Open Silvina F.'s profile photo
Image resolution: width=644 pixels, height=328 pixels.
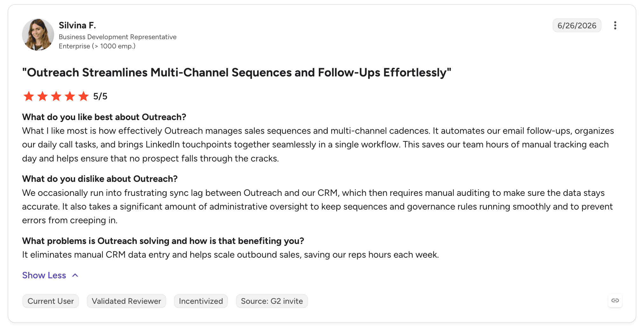pos(38,34)
